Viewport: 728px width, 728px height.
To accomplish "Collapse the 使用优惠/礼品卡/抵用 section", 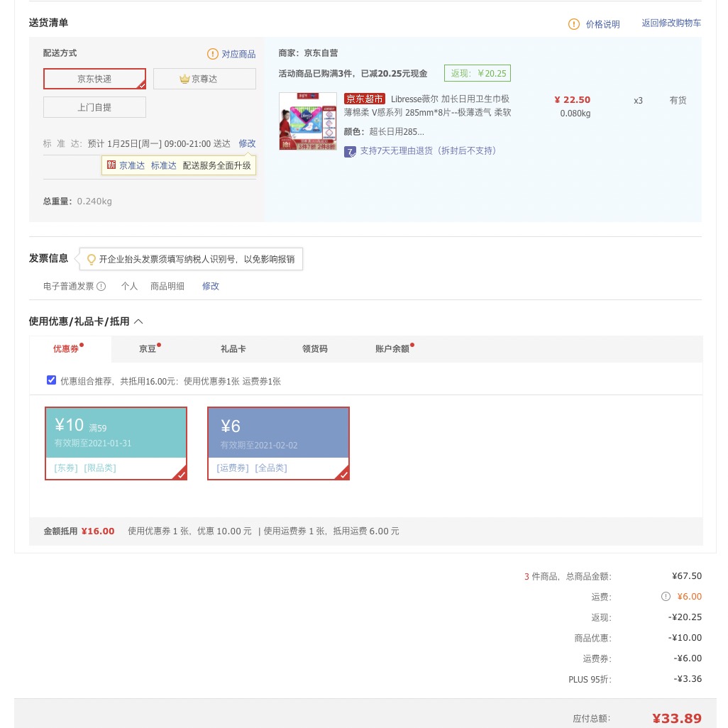I will pos(138,321).
